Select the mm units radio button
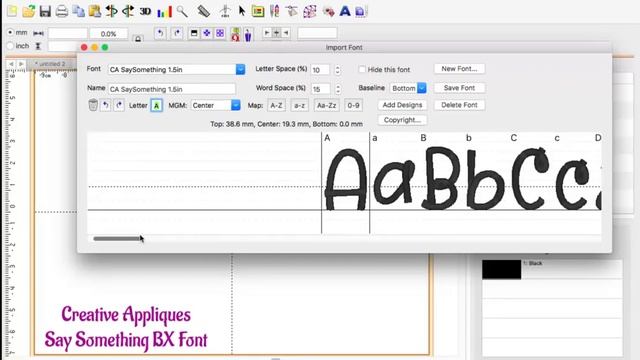Screen dimensions: 640x360 10,32
